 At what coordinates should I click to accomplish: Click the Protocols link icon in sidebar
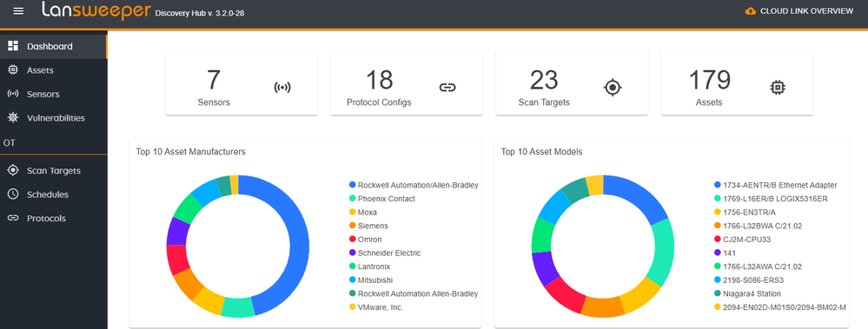[x=13, y=218]
